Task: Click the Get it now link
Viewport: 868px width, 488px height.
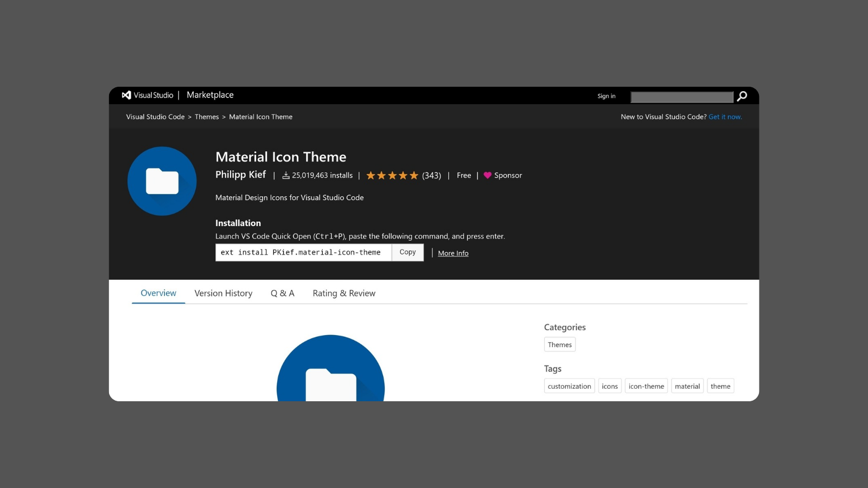Action: 725,117
